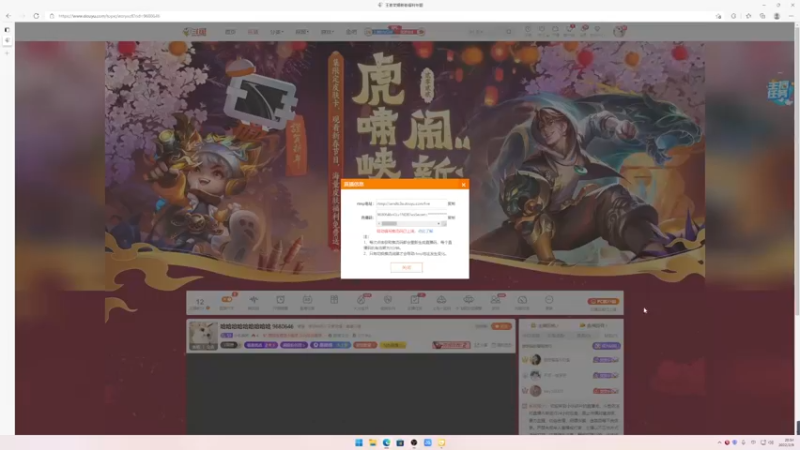Select the rtmp address field in the dialog

tap(411, 204)
